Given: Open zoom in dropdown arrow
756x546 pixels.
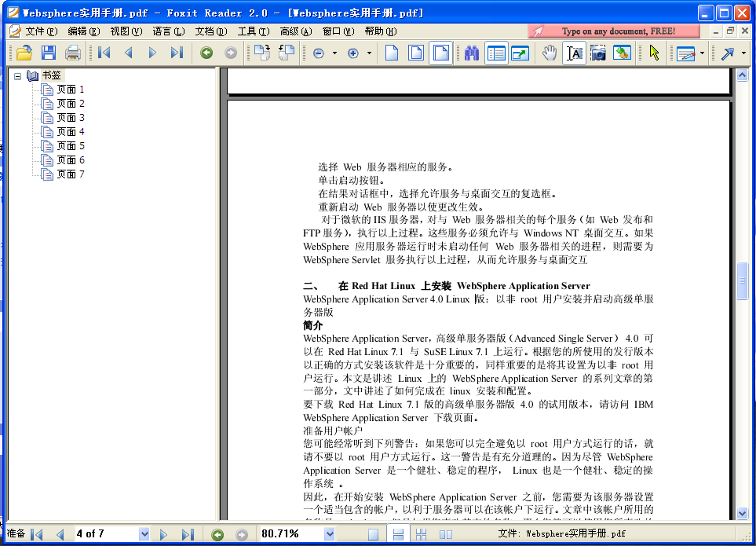Looking at the screenshot, I should click(x=369, y=53).
